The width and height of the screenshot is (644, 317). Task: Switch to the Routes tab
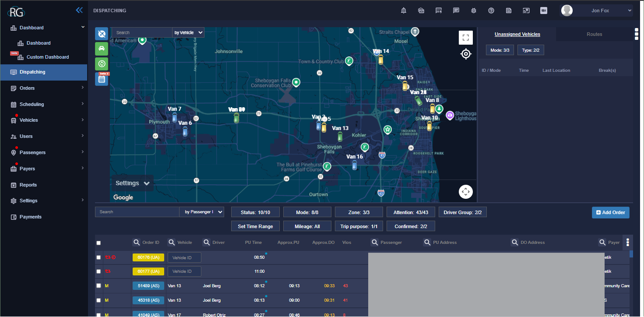click(595, 34)
